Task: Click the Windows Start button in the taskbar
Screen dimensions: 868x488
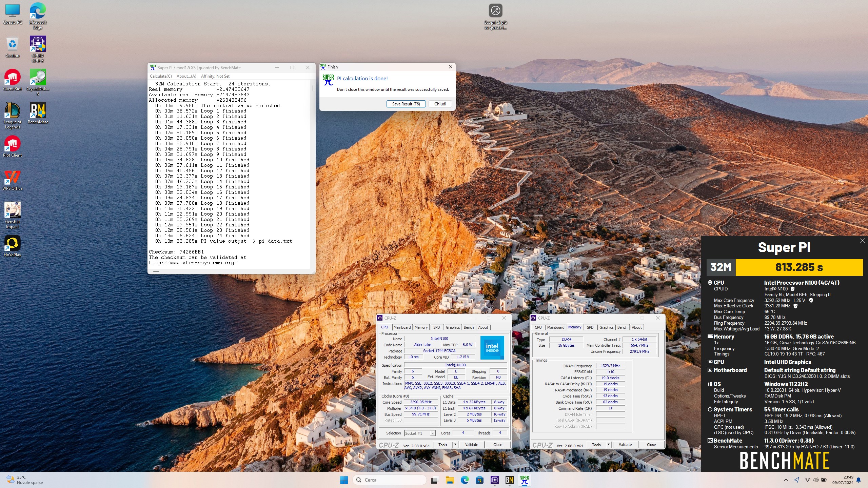Action: click(344, 480)
